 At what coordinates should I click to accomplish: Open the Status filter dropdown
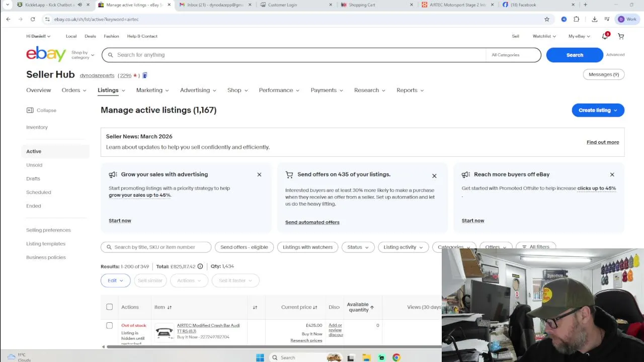pyautogui.click(x=358, y=247)
